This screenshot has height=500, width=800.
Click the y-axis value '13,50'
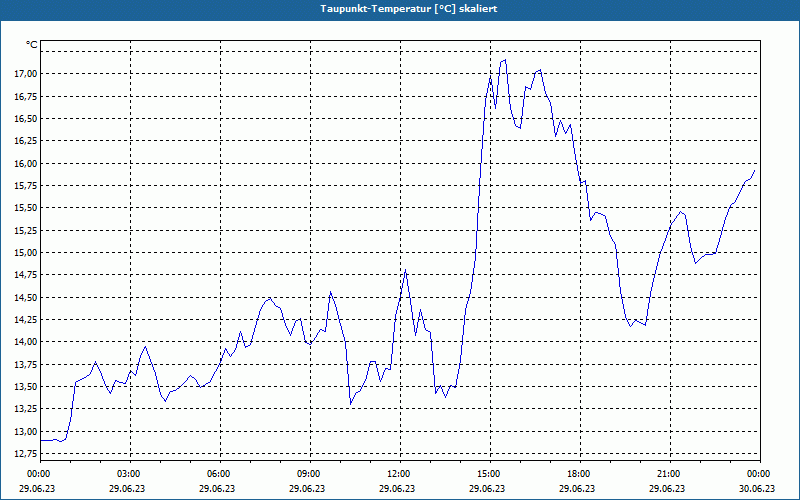pyautogui.click(x=25, y=387)
